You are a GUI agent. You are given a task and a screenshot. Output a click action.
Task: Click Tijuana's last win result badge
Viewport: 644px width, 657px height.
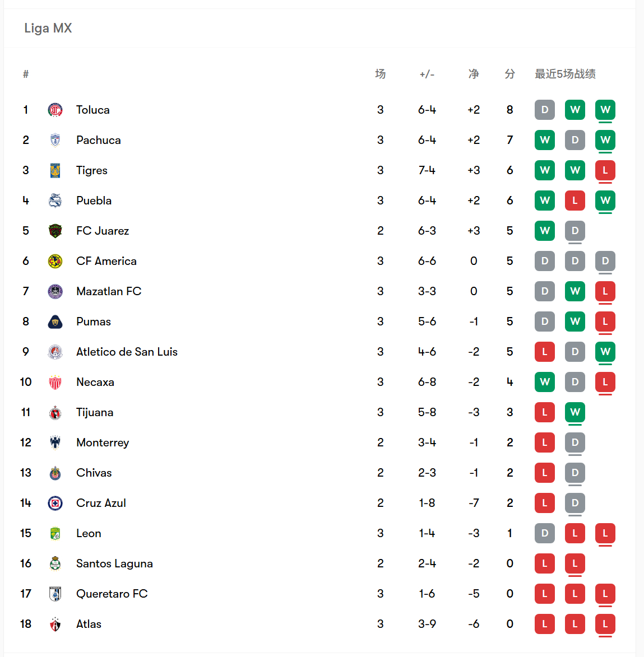click(x=575, y=412)
